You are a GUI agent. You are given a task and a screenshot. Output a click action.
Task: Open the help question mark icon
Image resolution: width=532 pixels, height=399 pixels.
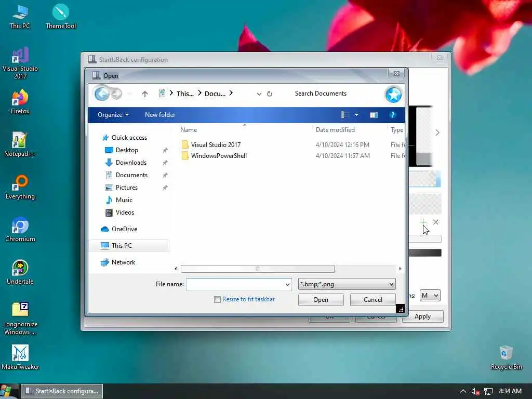pyautogui.click(x=393, y=115)
